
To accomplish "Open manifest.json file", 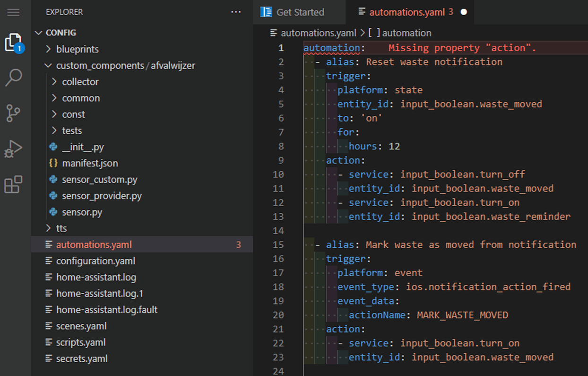I will pyautogui.click(x=142, y=163).
